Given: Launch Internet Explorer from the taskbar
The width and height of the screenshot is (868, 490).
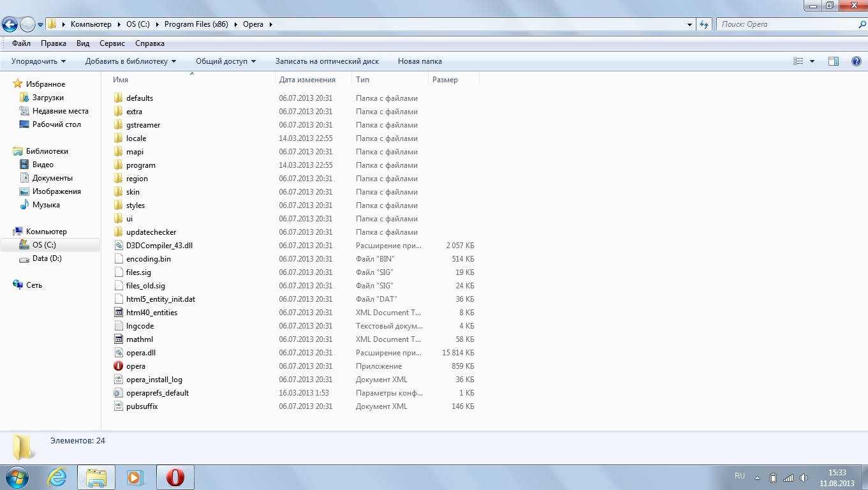Looking at the screenshot, I should click(57, 477).
